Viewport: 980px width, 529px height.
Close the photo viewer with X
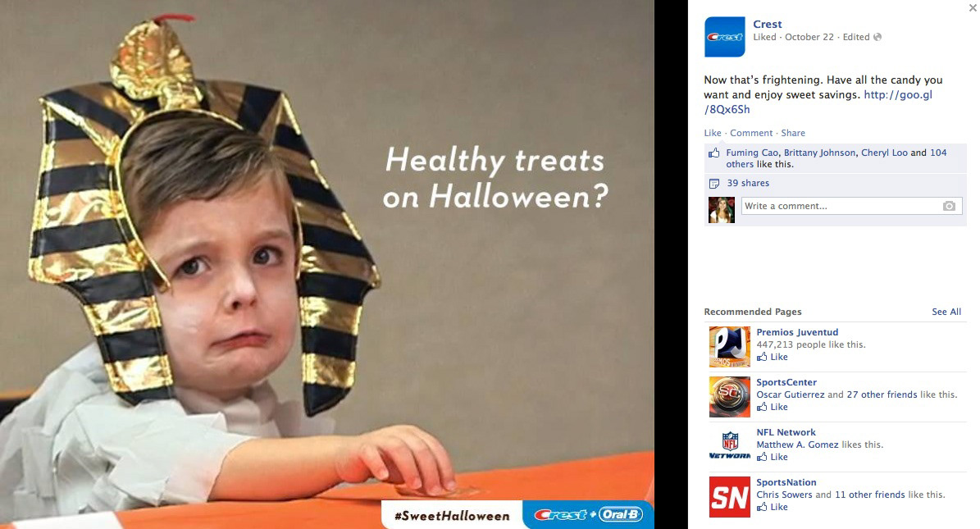click(973, 7)
